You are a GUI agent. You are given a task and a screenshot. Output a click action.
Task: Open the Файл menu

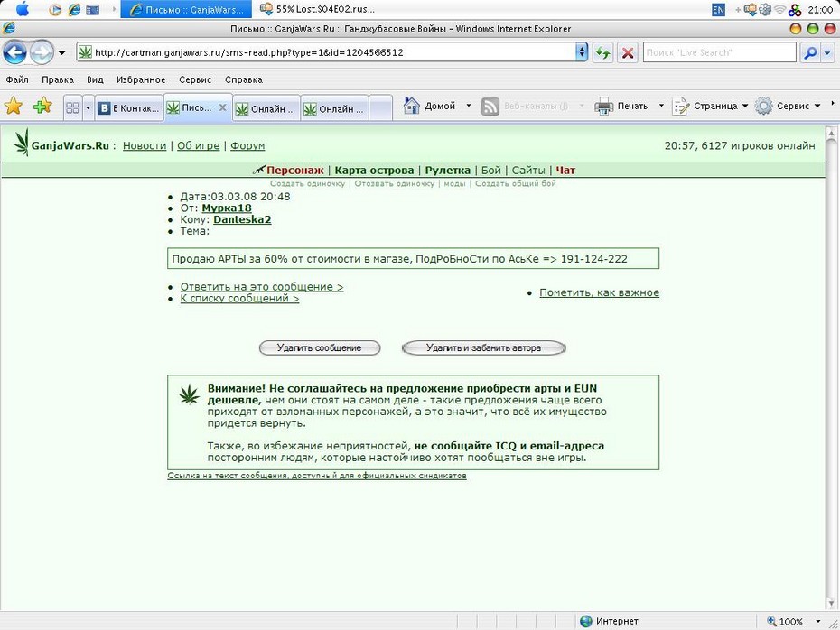tap(17, 79)
